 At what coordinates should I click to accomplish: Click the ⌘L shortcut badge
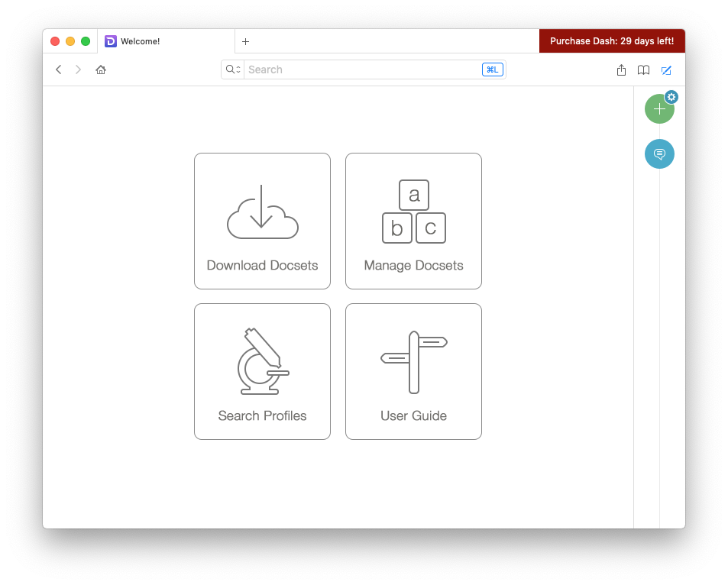(493, 69)
